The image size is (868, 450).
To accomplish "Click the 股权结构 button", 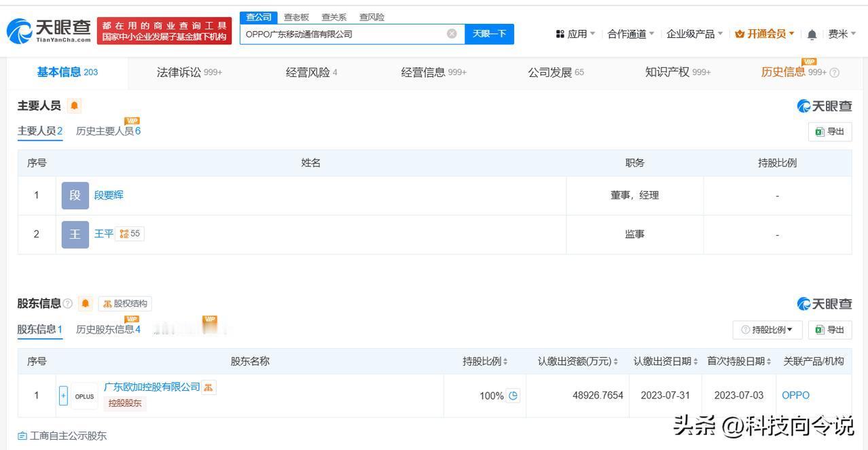I will point(125,304).
